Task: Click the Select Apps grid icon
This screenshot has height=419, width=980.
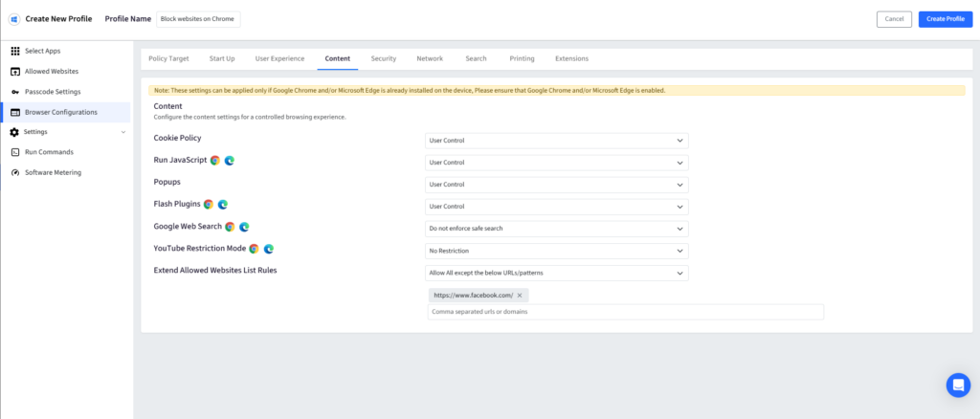Action: pos(15,52)
